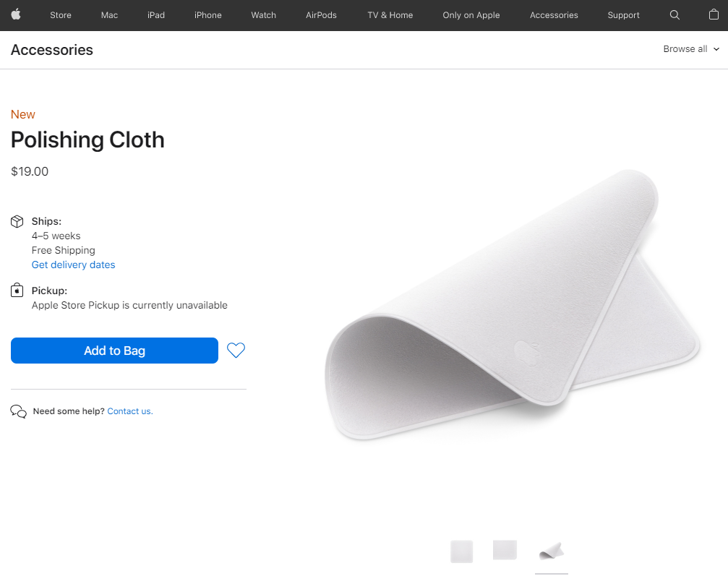Screen dimensions: 728x584
Task: Save Polishing Cloth with heart icon
Action: pos(236,351)
